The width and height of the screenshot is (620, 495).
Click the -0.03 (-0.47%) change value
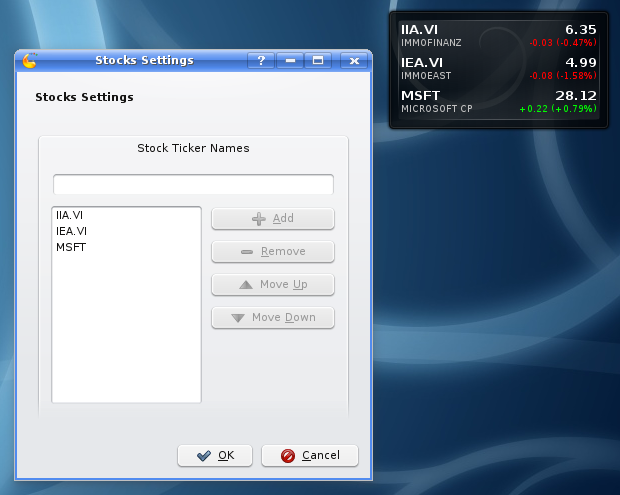point(563,43)
